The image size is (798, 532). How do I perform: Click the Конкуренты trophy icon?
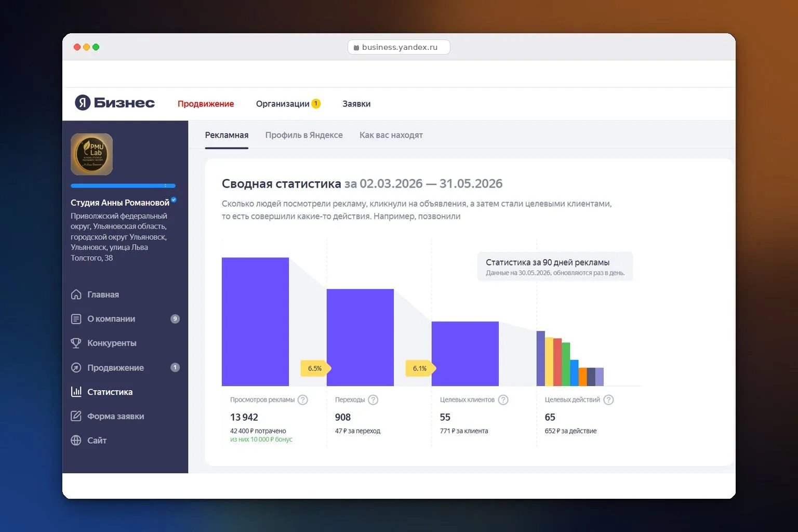(76, 343)
